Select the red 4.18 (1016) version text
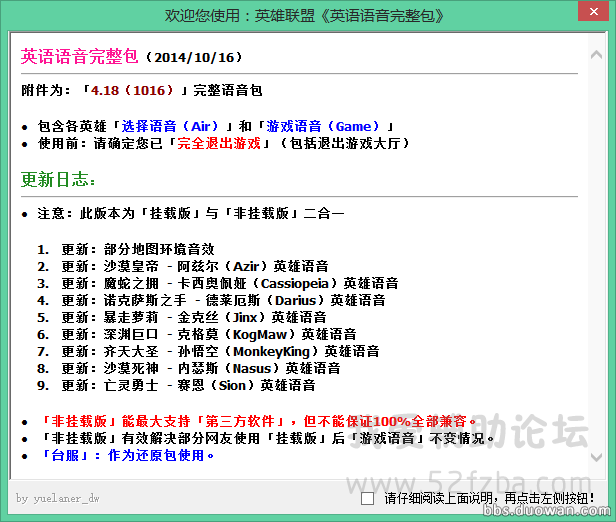This screenshot has width=616, height=522. (130, 91)
